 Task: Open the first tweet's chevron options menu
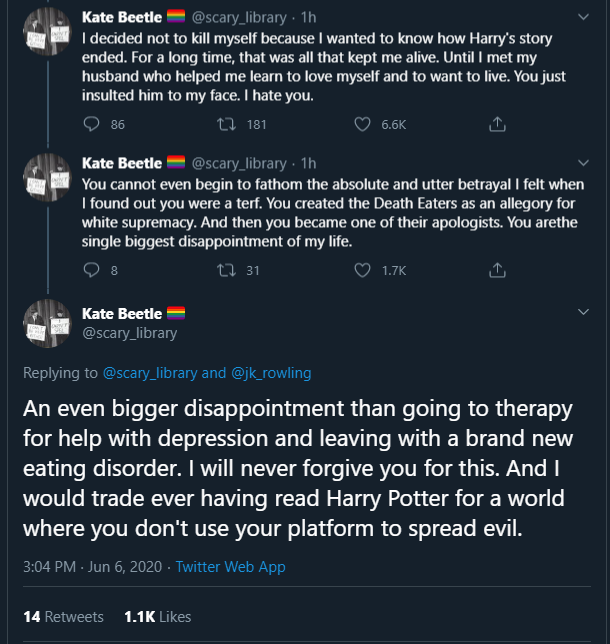pyautogui.click(x=583, y=17)
